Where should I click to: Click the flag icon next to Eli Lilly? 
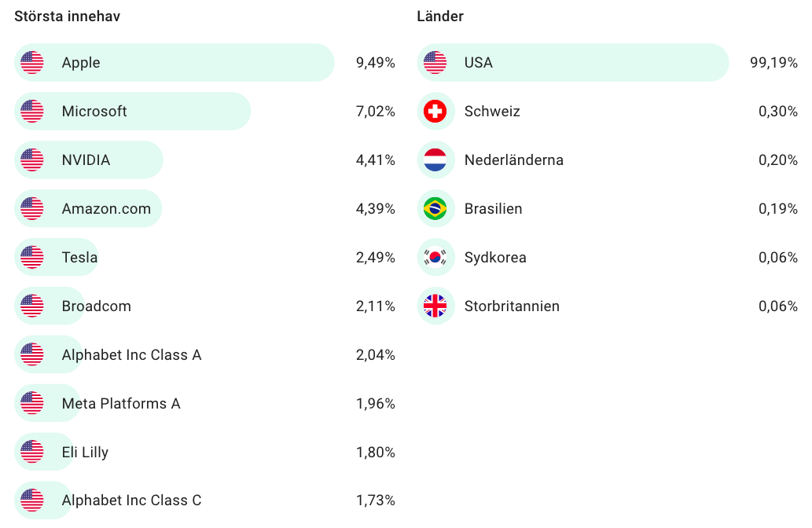32,453
